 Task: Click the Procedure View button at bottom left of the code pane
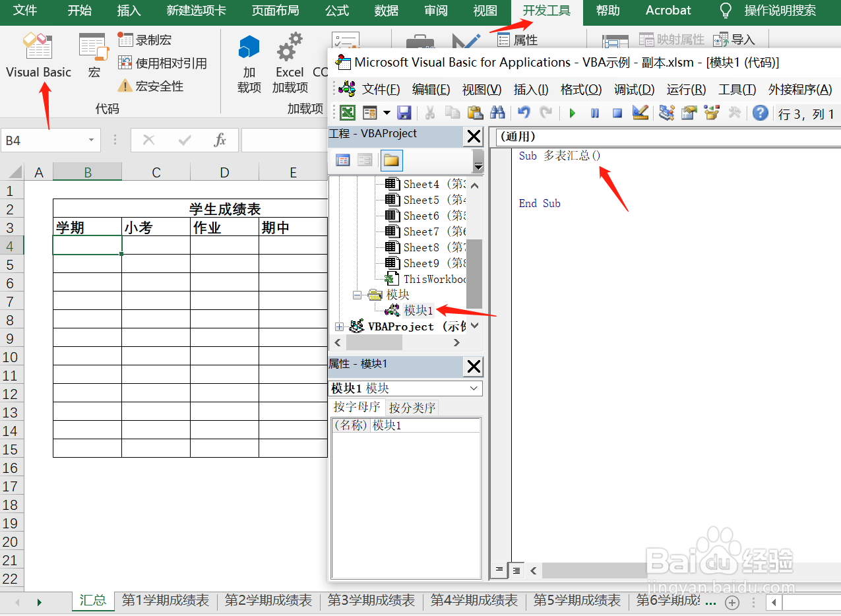pyautogui.click(x=499, y=570)
